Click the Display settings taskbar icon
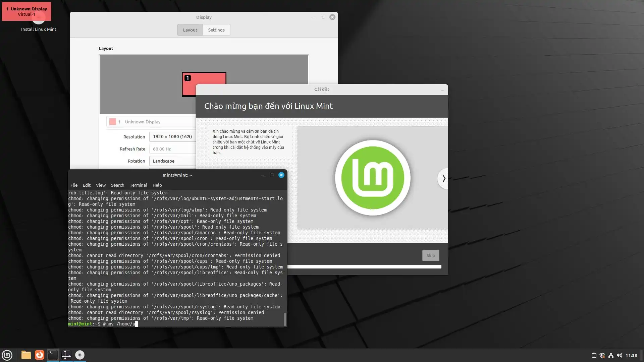The width and height of the screenshot is (644, 362). (66, 355)
